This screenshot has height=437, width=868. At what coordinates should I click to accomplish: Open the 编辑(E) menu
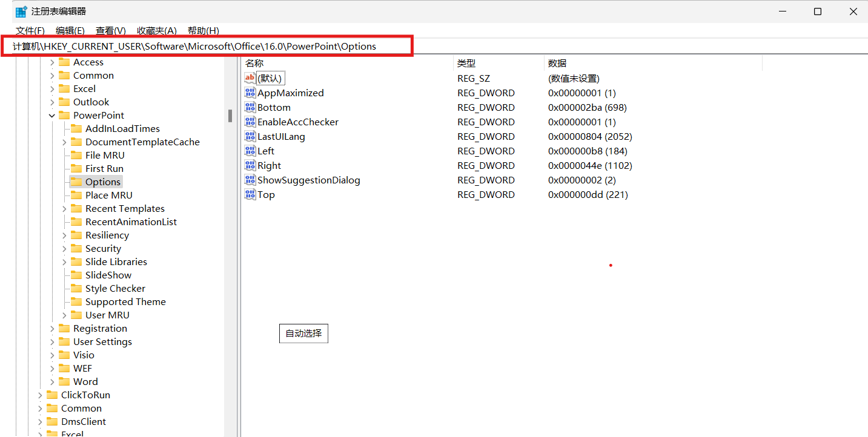(70, 30)
